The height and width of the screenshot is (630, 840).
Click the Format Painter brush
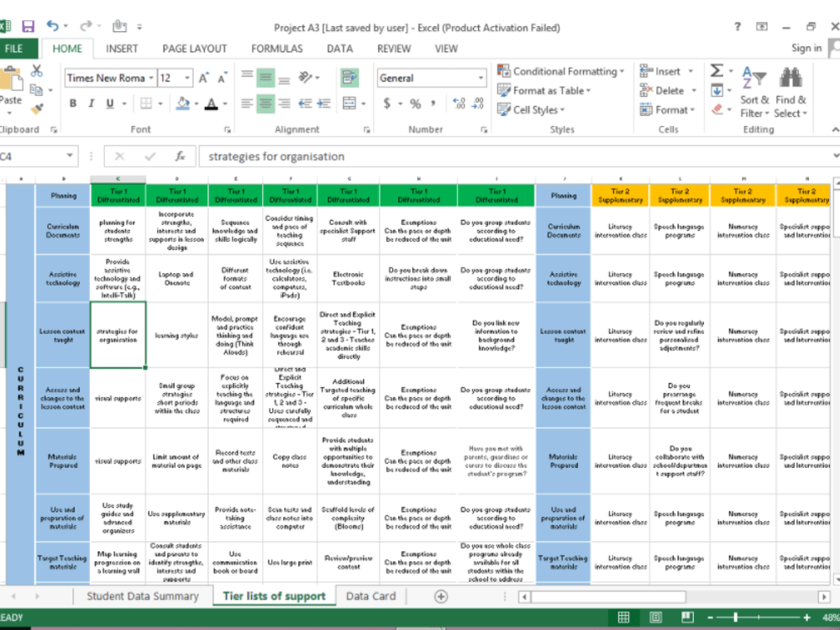coord(36,108)
